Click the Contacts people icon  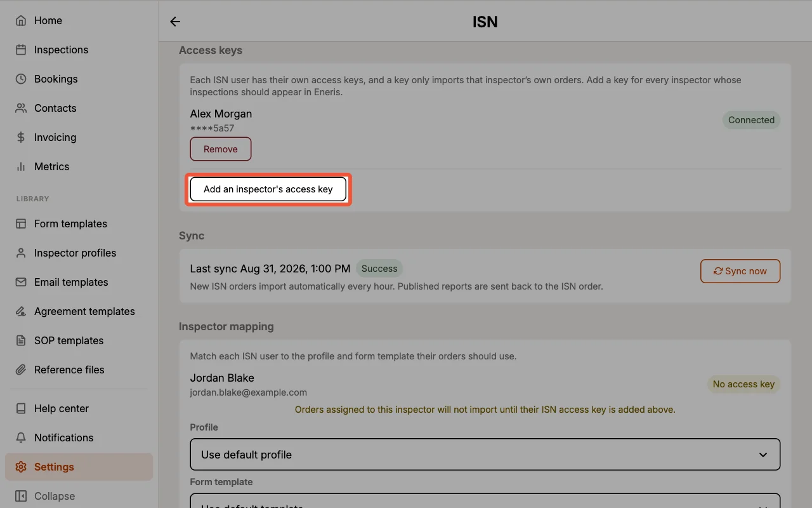click(x=21, y=108)
